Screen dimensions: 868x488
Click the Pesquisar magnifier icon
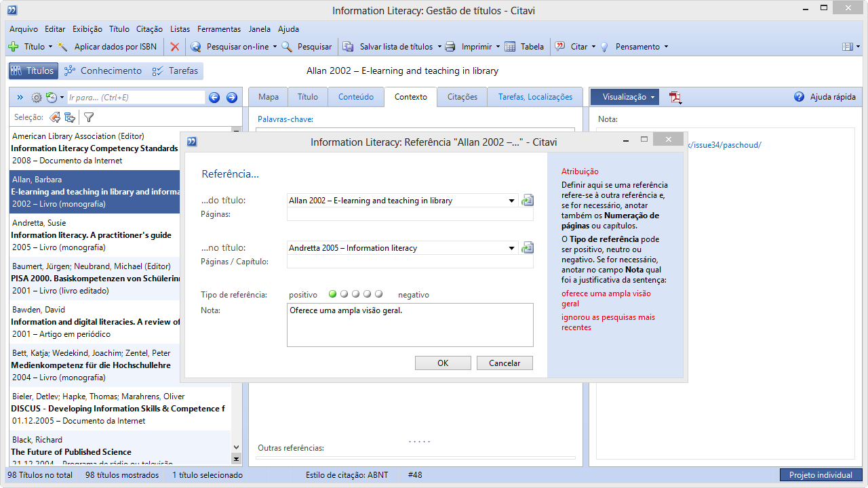point(287,47)
